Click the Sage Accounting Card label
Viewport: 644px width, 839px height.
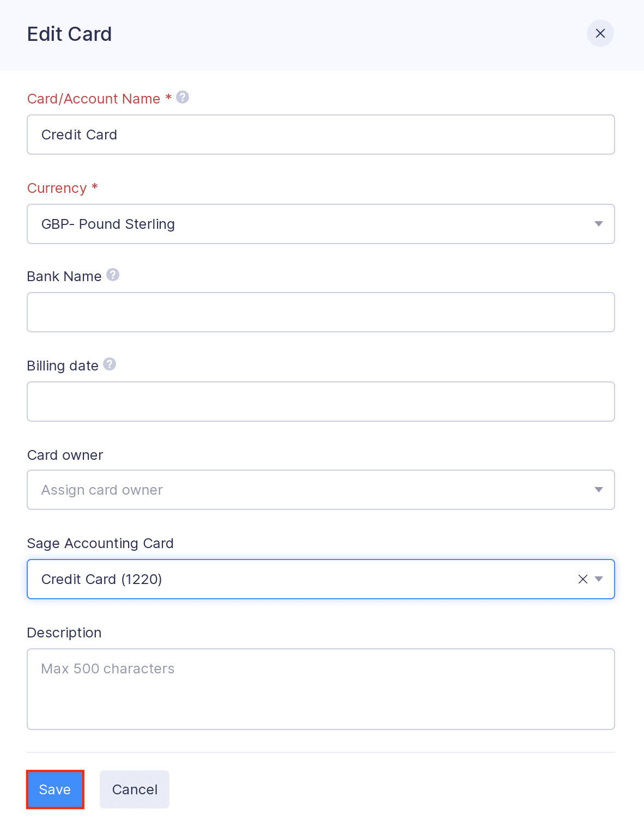pyautogui.click(x=100, y=543)
